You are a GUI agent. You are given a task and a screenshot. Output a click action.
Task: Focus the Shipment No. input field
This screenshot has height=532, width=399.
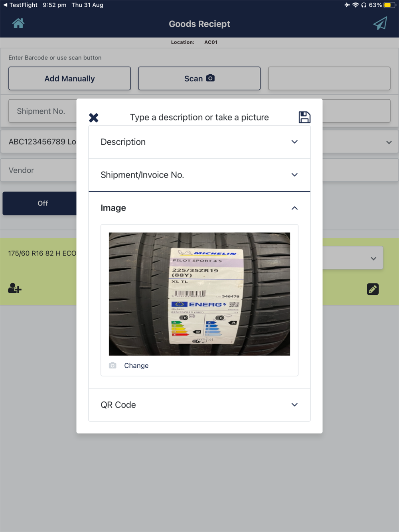coord(42,111)
